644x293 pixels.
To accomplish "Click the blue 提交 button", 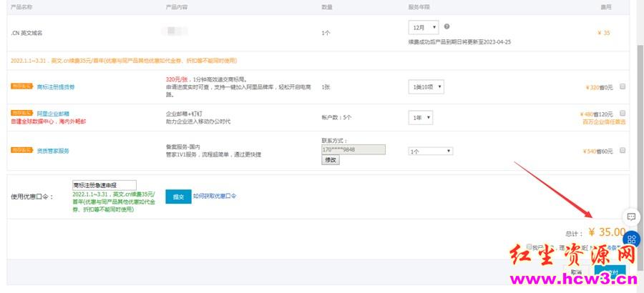I will [x=178, y=197].
